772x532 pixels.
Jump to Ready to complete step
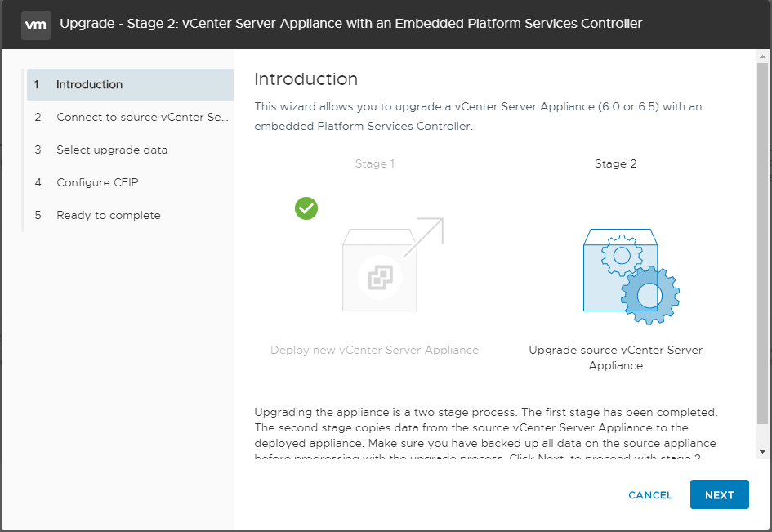coord(130,215)
